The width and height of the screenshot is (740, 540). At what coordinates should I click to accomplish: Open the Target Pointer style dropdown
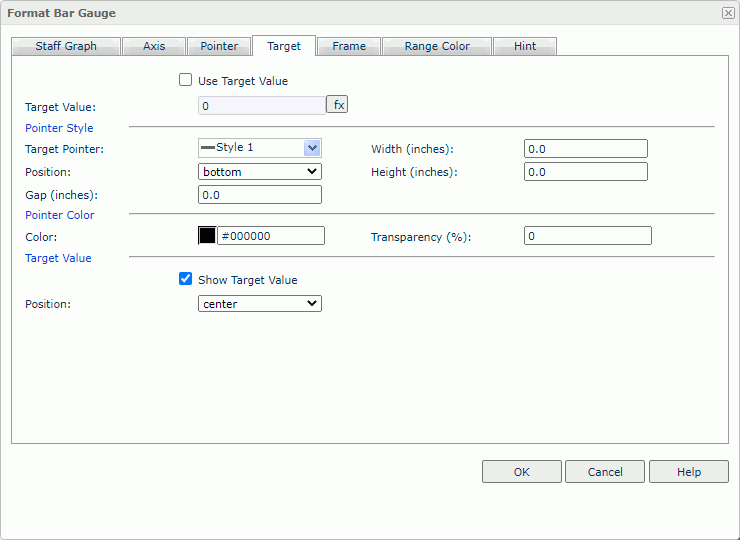coord(312,148)
